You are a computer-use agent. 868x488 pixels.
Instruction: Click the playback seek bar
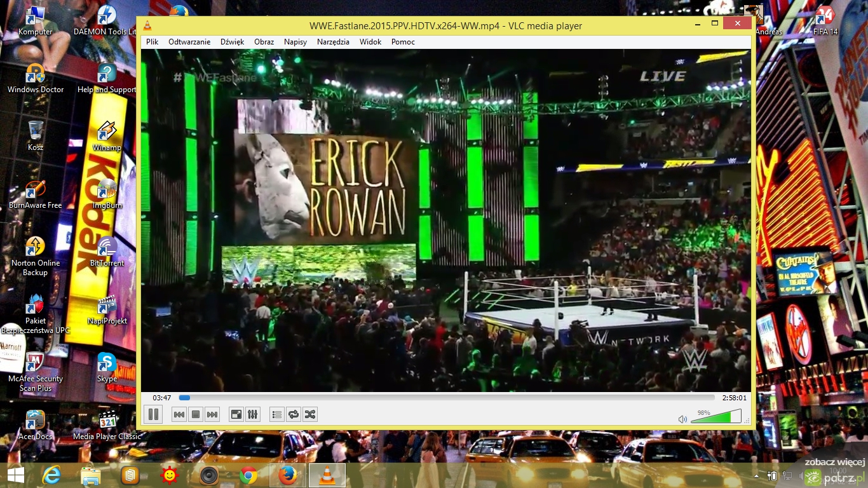445,398
